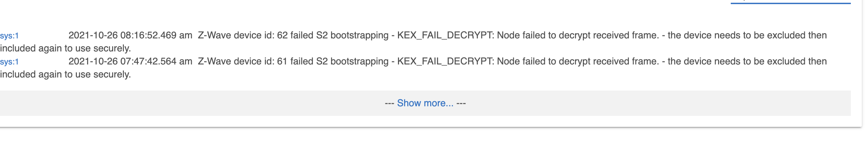Click 'failed S2 bootstrapping' in the device 61 entry
Viewport: 868px width, 144px height.
pyautogui.click(x=339, y=61)
